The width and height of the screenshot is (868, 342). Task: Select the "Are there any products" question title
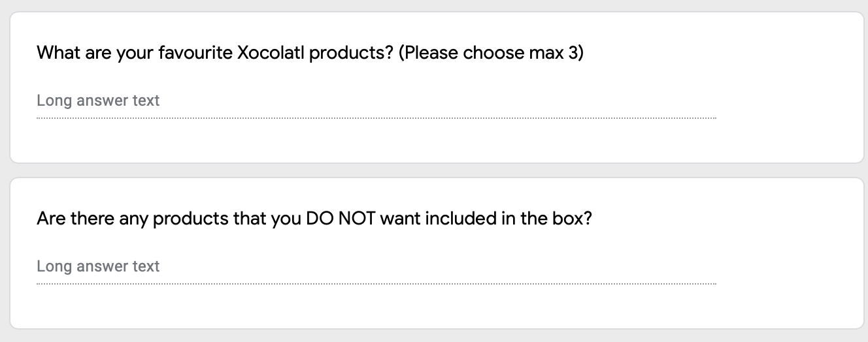click(314, 219)
